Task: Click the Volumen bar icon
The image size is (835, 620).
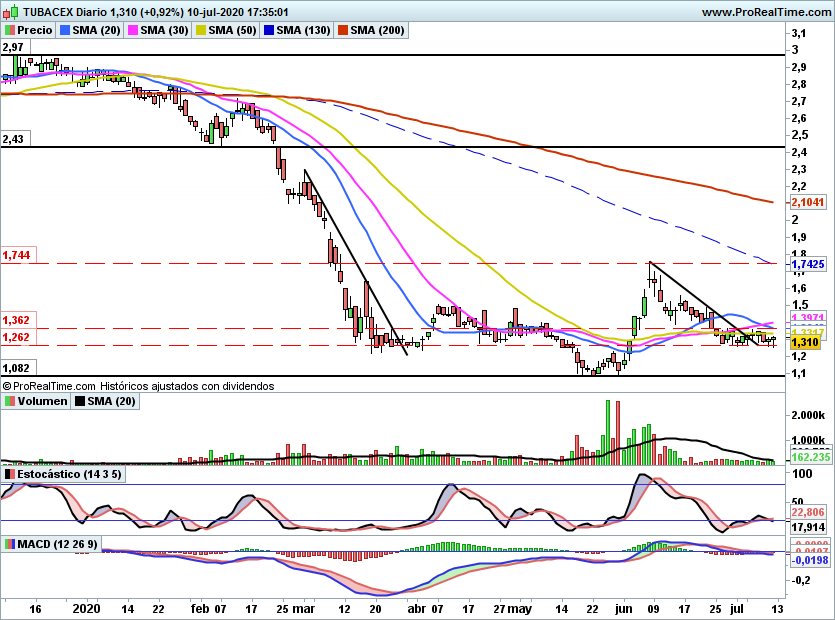Action: pos(10,402)
